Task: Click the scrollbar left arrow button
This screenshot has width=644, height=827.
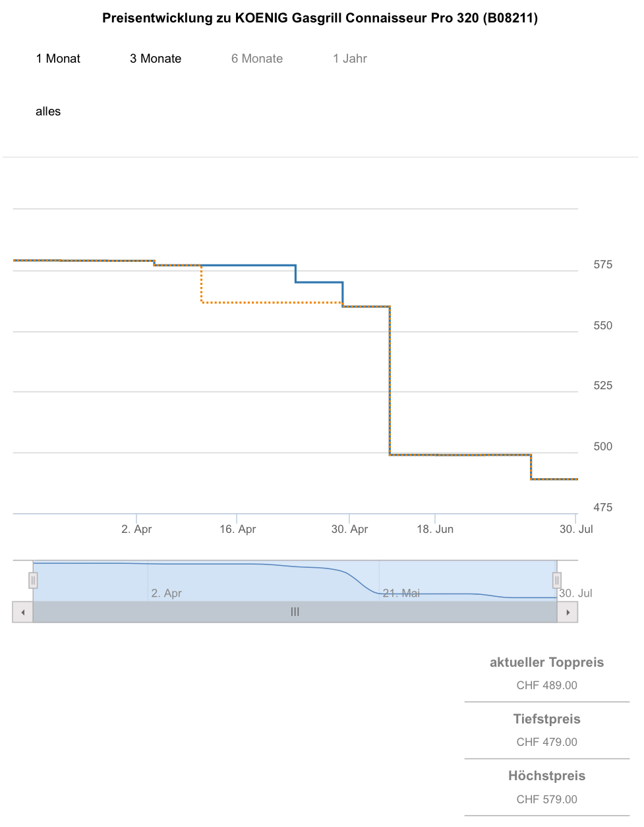Action: 23,612
